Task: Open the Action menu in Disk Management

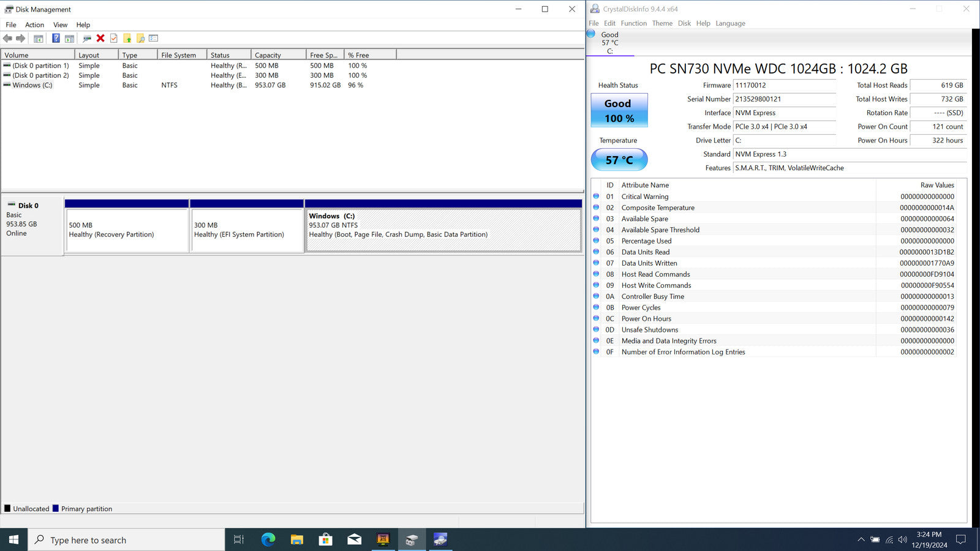Action: (x=34, y=25)
